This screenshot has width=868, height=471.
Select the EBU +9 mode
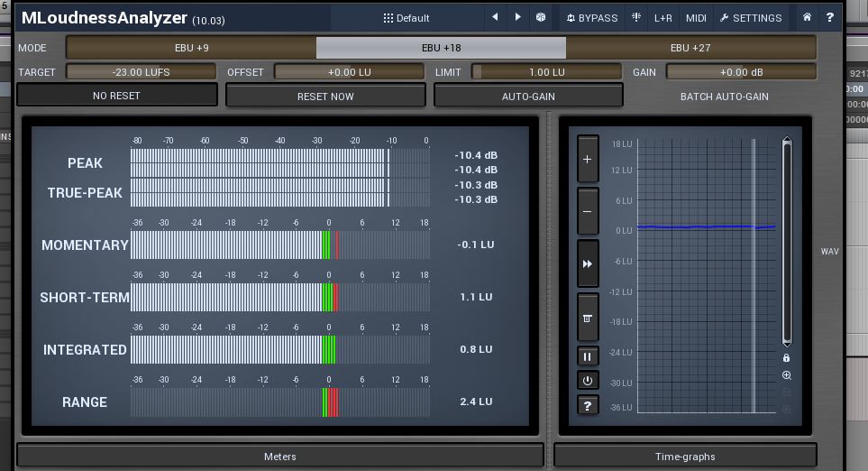point(191,48)
